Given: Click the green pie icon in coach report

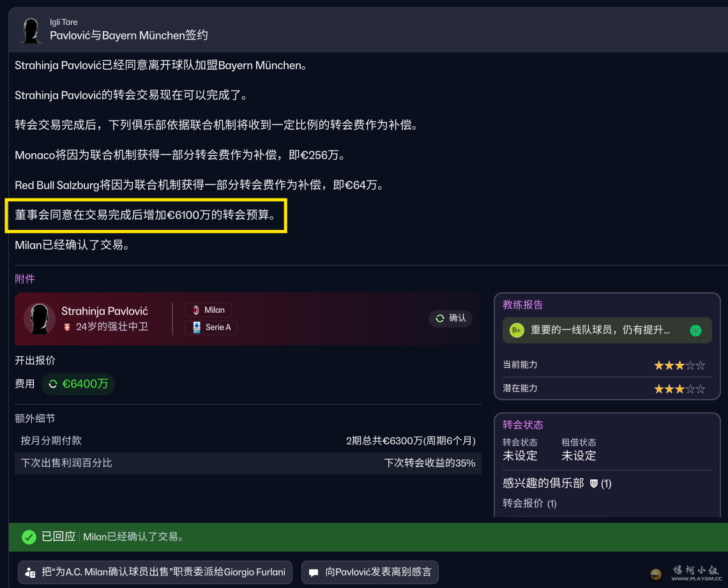Looking at the screenshot, I should click(695, 331).
